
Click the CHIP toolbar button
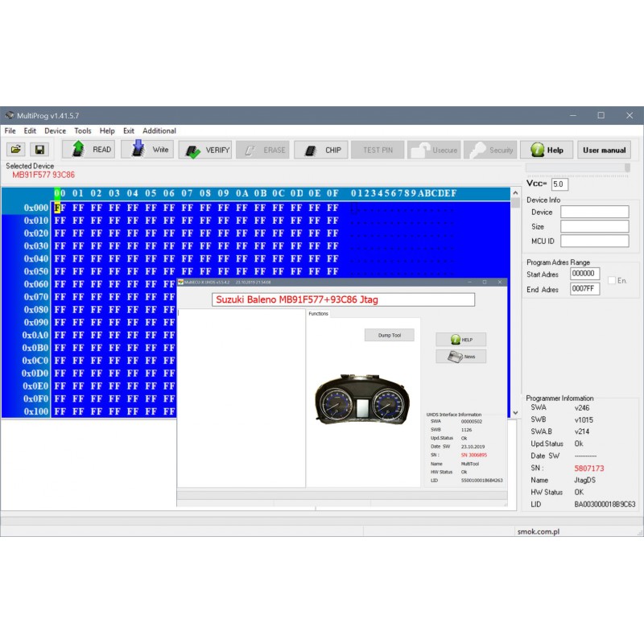pyautogui.click(x=320, y=150)
